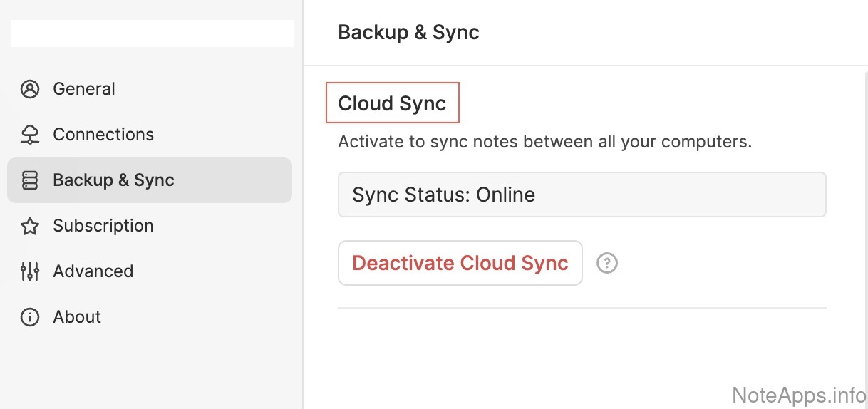This screenshot has width=868, height=409.
Task: Switch to the Advanced settings label
Action: [93, 271]
